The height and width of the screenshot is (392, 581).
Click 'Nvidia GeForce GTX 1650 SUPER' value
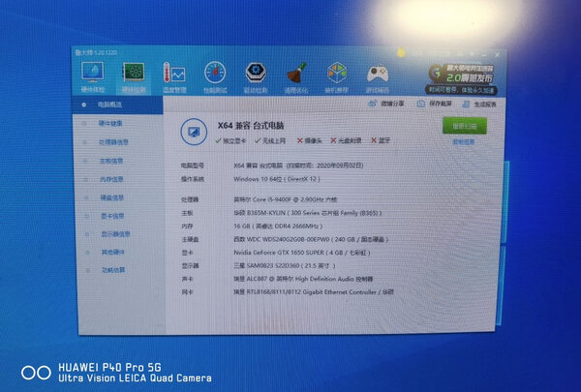click(302, 253)
